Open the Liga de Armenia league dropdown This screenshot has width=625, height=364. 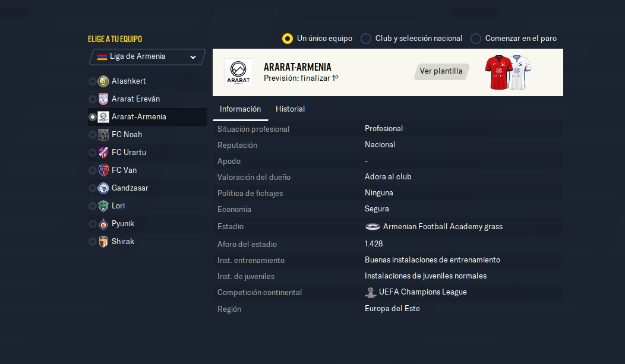coord(147,57)
